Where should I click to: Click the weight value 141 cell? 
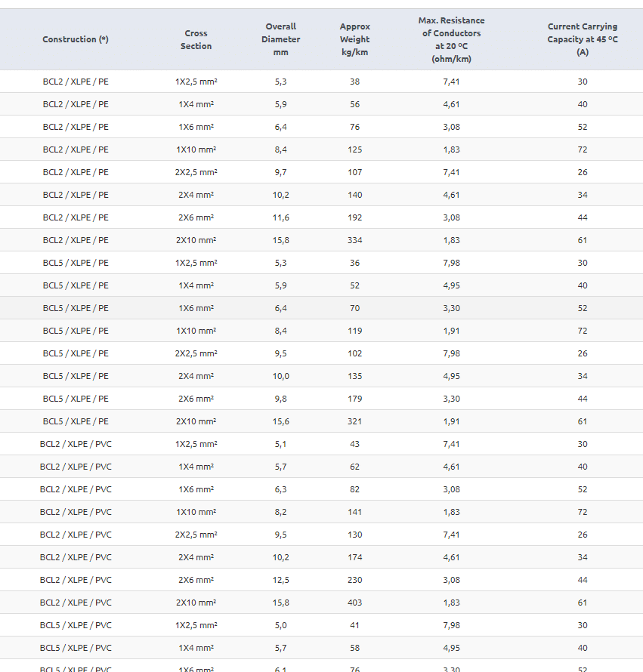354,512
